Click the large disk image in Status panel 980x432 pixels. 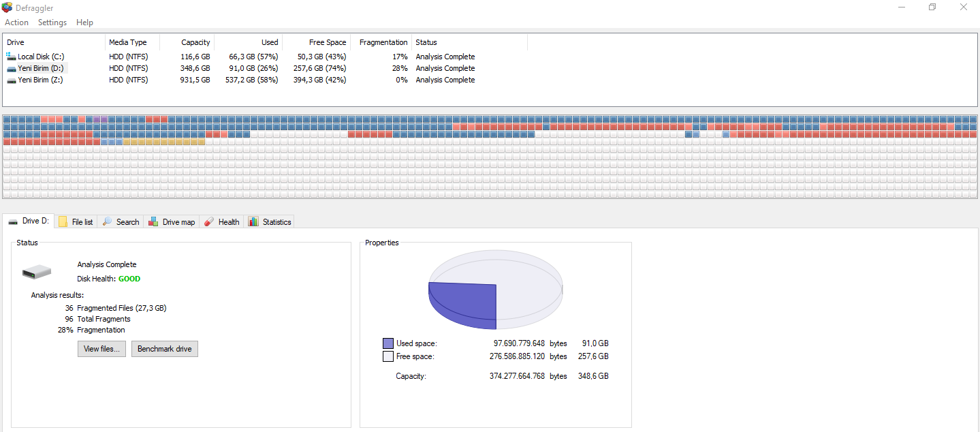tap(37, 272)
